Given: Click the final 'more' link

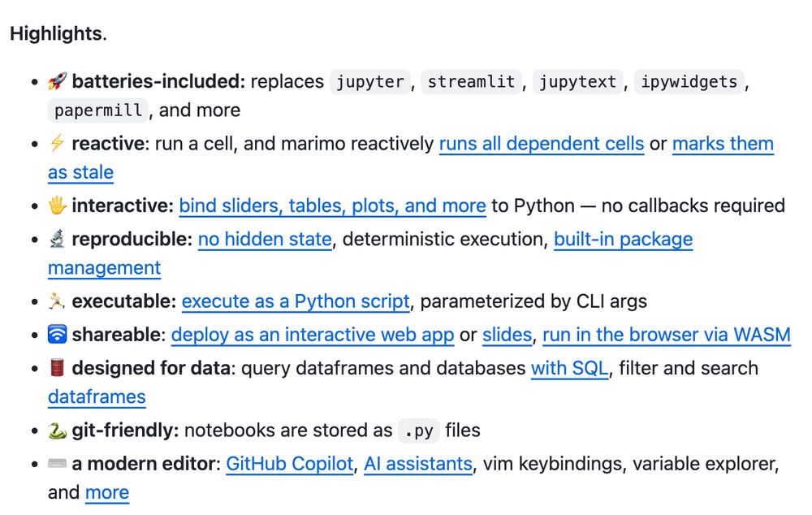Looking at the screenshot, I should (x=106, y=493).
